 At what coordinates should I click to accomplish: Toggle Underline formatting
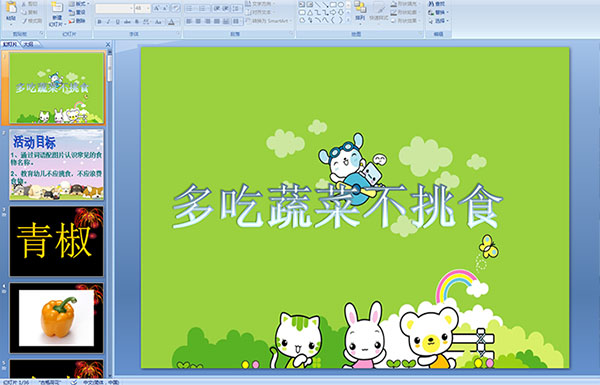click(x=117, y=22)
